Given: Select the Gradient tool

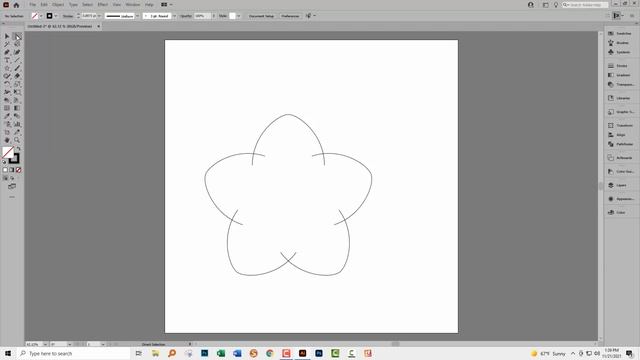Looking at the screenshot, I should 17,108.
